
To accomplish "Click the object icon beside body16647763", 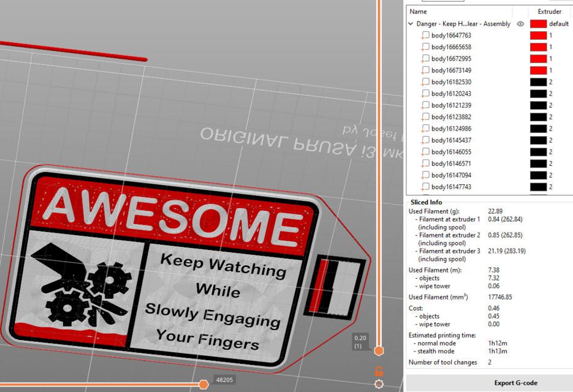I will click(425, 35).
